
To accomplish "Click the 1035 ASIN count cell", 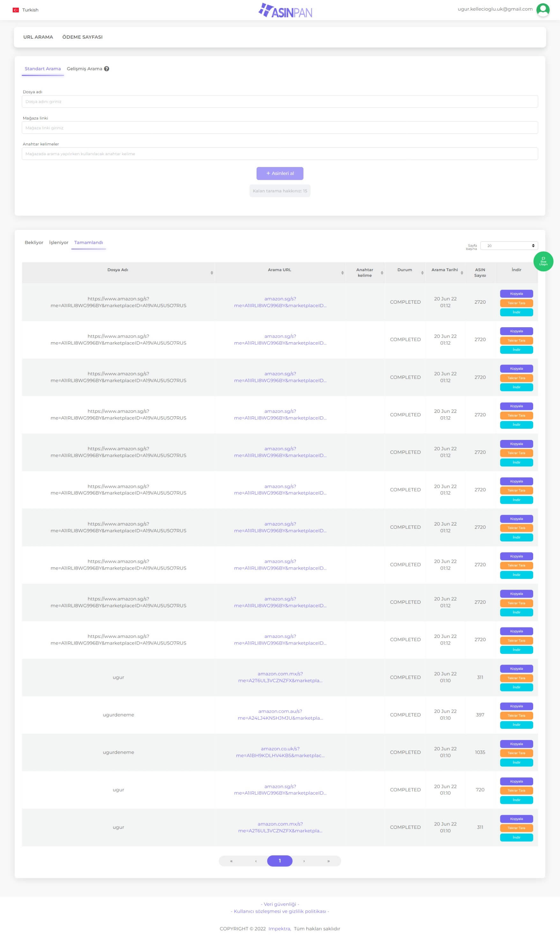I will click(x=480, y=752).
